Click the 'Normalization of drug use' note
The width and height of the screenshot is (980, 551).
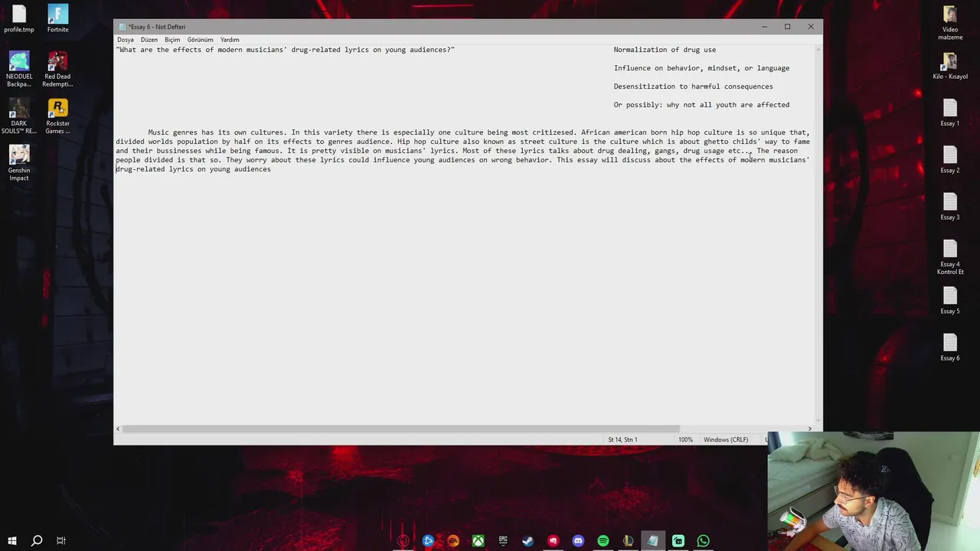(x=665, y=50)
